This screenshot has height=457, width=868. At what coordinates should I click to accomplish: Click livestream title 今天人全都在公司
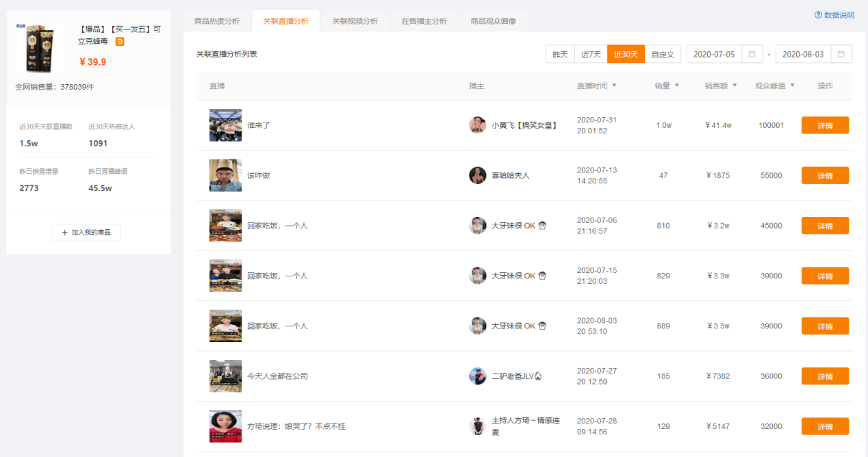tap(278, 376)
